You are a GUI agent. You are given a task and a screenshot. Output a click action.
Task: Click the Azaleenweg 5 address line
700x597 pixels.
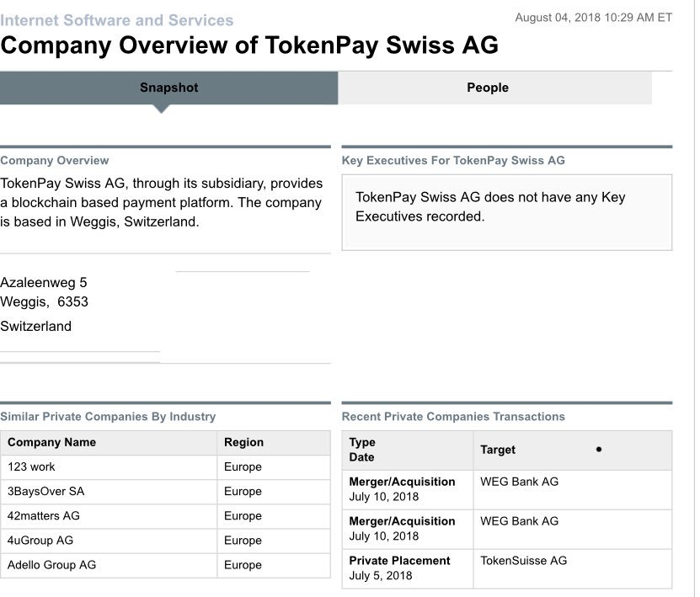point(44,283)
